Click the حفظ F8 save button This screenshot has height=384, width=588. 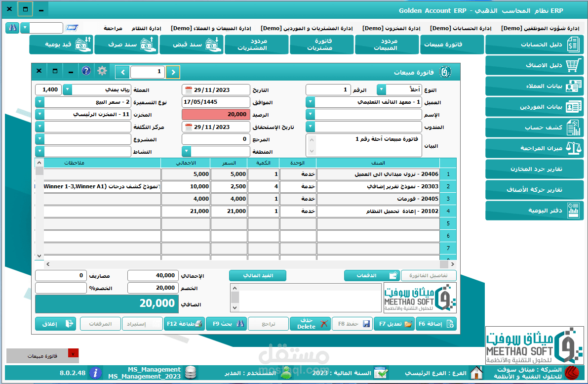point(352,323)
